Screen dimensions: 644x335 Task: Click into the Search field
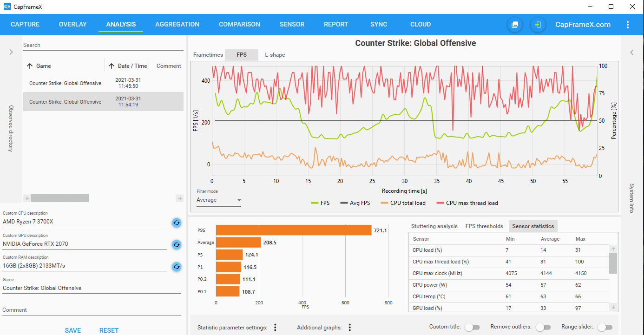pyautogui.click(x=103, y=45)
